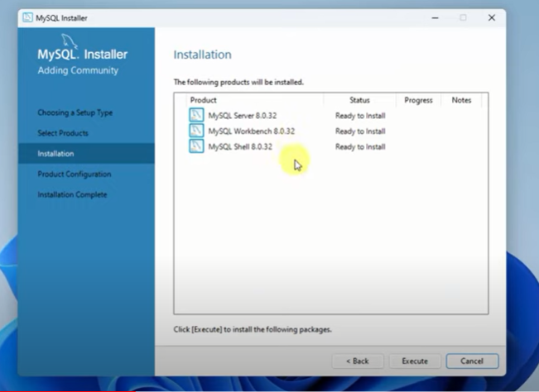Click the Status column header
The width and height of the screenshot is (539, 392).
(x=359, y=100)
